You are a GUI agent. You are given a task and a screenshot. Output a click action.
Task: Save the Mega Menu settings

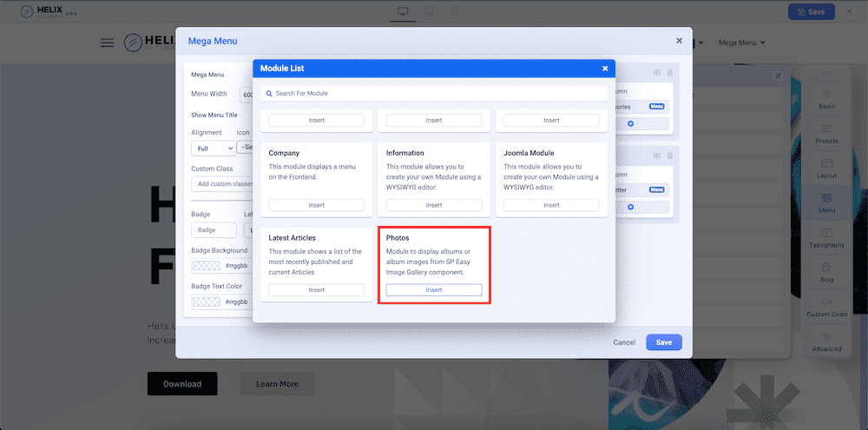pos(664,342)
